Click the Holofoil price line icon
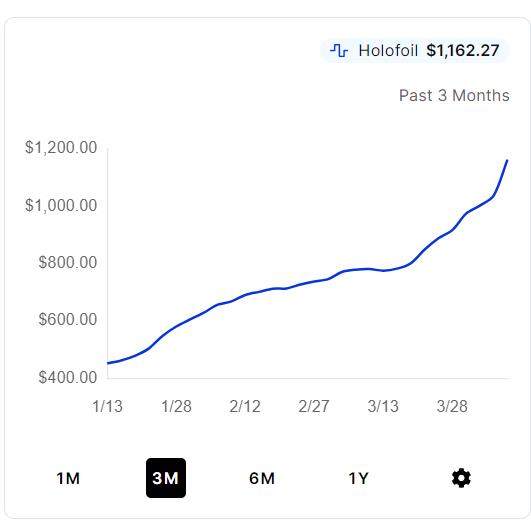This screenshot has width=531, height=529. point(339,51)
